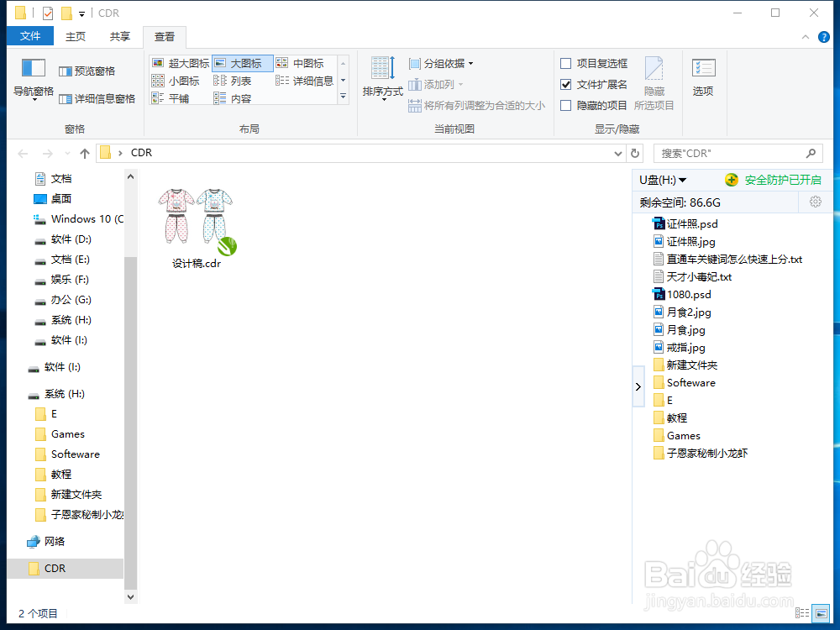Collapse the U盘 side panel arrow

pyautogui.click(x=638, y=386)
